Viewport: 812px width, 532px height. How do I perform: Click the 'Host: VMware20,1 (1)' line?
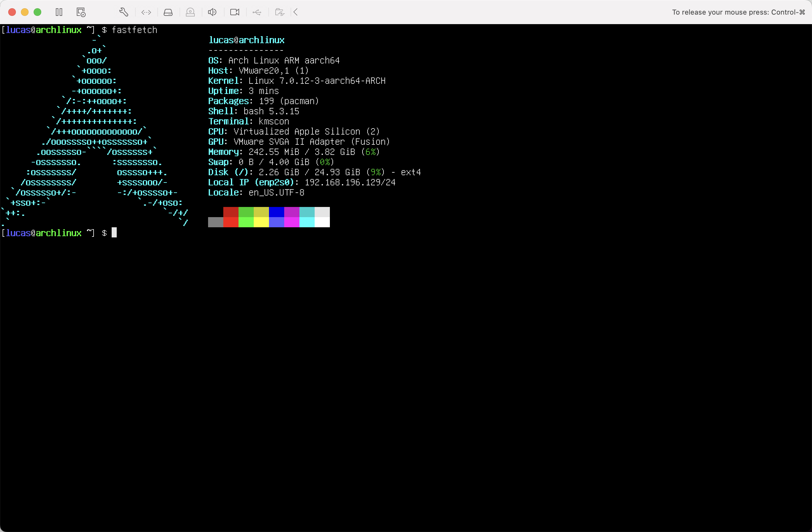point(258,71)
